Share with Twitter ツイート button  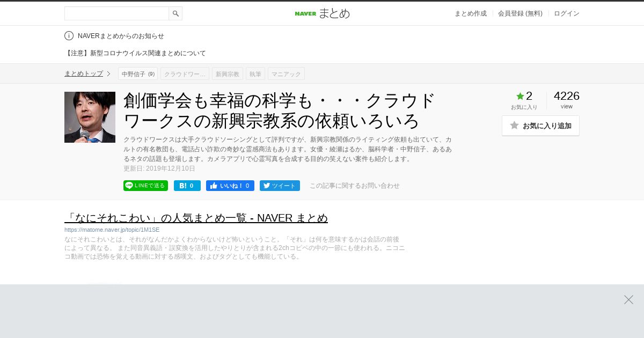tap(280, 186)
